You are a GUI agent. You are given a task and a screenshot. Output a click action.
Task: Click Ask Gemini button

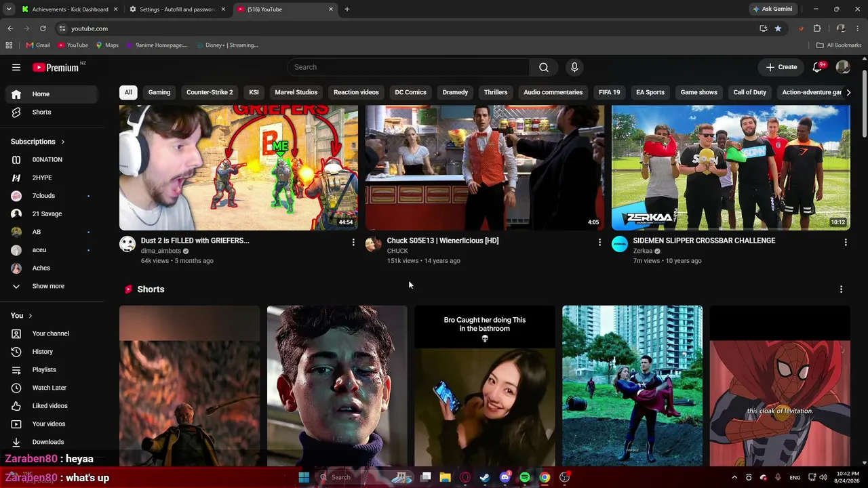[x=772, y=9]
